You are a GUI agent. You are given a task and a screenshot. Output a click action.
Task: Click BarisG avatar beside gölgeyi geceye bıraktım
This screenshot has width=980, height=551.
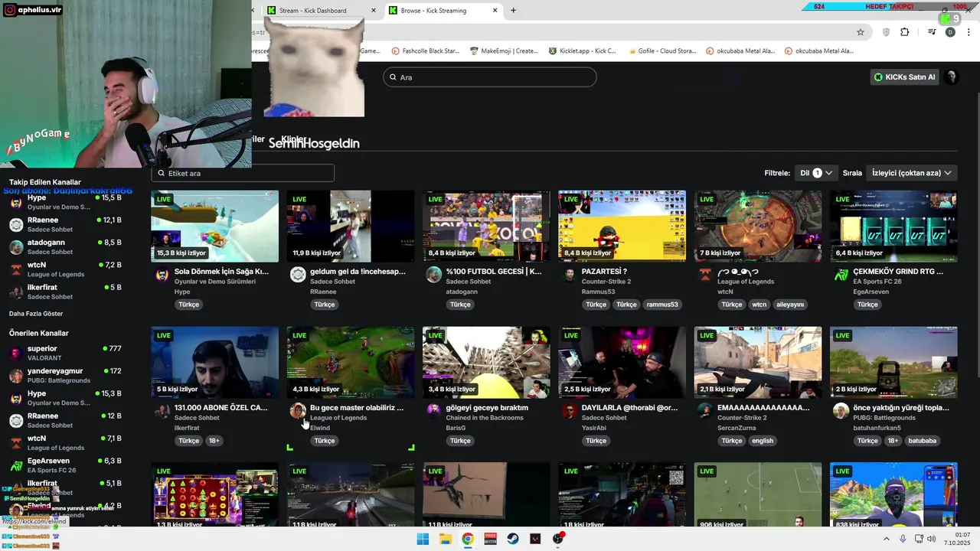434,412
